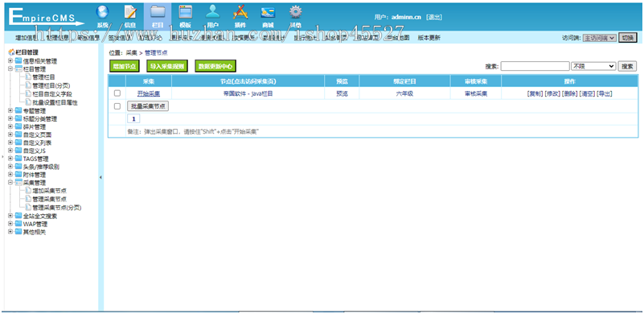Click the 审核采集 link in the node row
This screenshot has height=314, width=644.
(476, 94)
